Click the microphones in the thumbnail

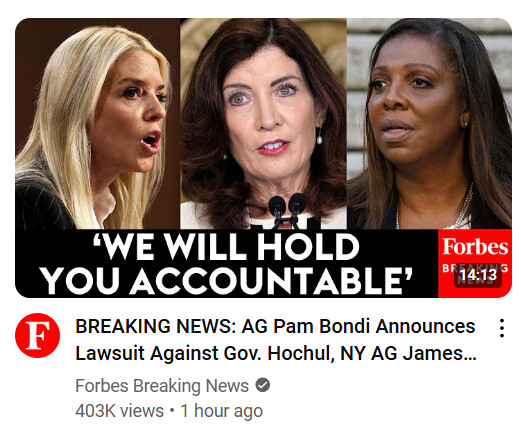[287, 209]
